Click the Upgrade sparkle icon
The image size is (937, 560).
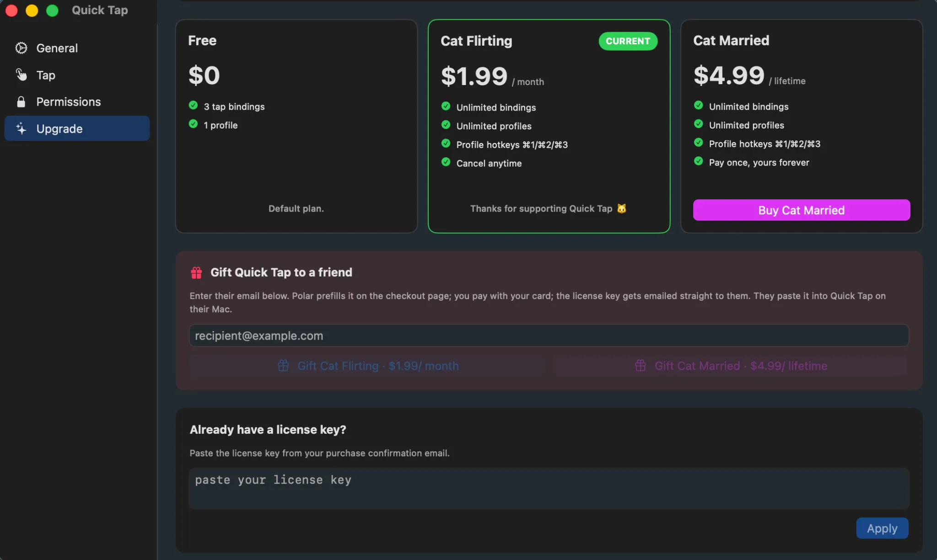tap(21, 128)
